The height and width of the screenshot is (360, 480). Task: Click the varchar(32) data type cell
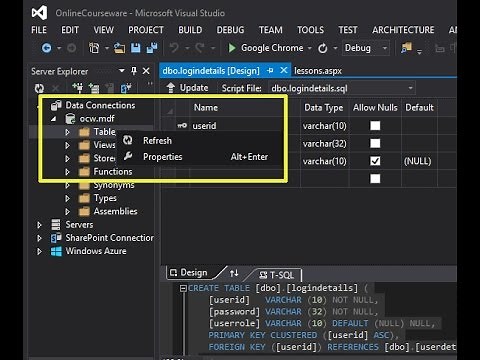[x=325, y=144]
